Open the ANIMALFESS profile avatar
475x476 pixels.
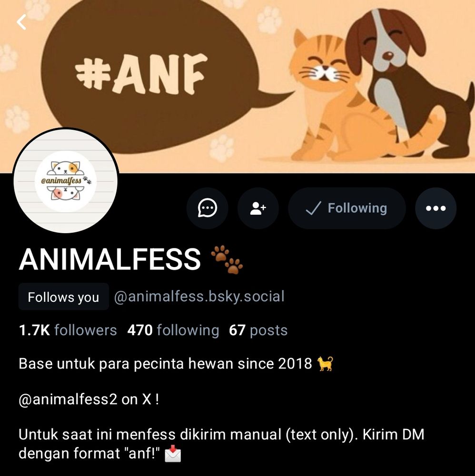[66, 181]
